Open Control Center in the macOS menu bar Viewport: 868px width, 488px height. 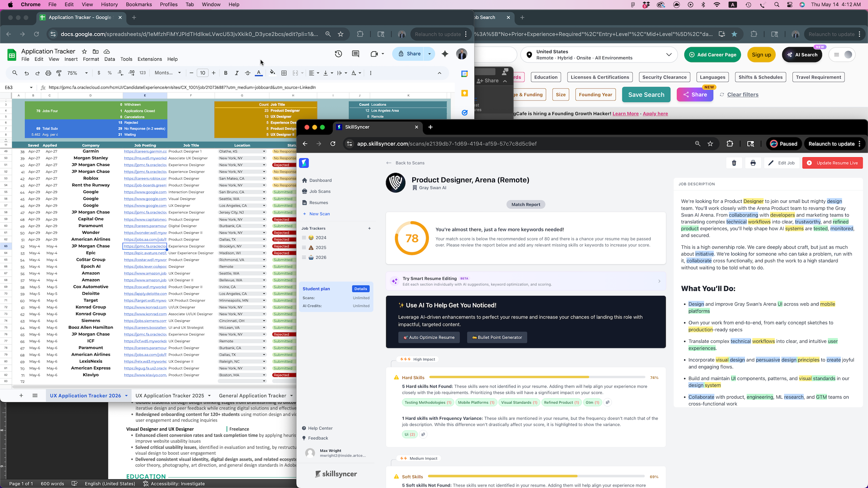[x=790, y=5]
